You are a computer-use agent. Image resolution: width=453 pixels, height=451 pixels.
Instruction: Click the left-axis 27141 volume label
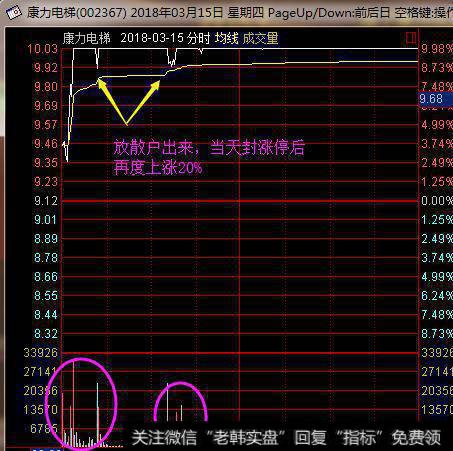pos(41,372)
